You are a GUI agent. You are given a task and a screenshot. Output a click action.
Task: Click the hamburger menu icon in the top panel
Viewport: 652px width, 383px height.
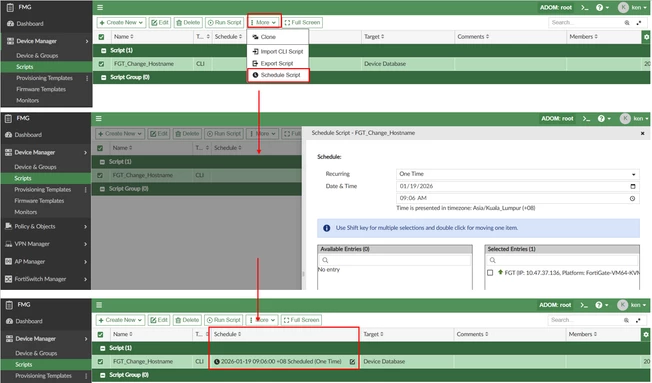point(100,7)
